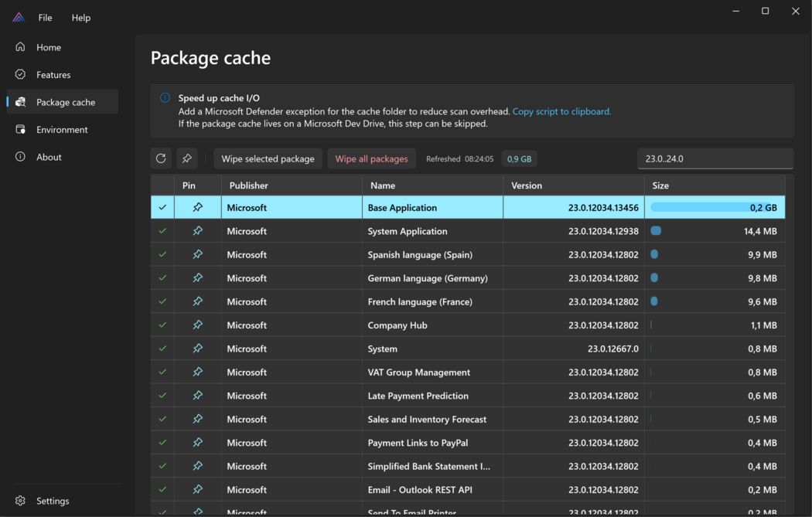Viewport: 812px width, 517px height.
Task: Select the Sales and Inventory Forecast name
Action: (x=427, y=419)
